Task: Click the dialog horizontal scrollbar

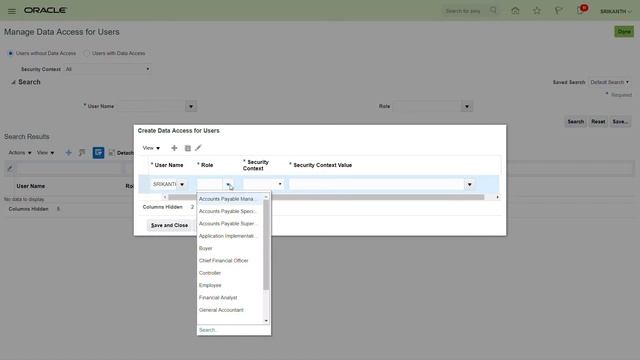Action: (326, 197)
